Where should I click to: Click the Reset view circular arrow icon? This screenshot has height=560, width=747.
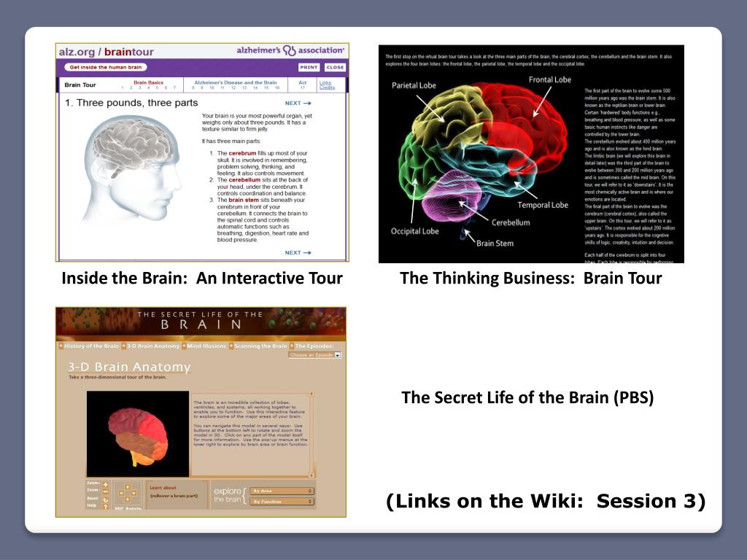point(105,500)
